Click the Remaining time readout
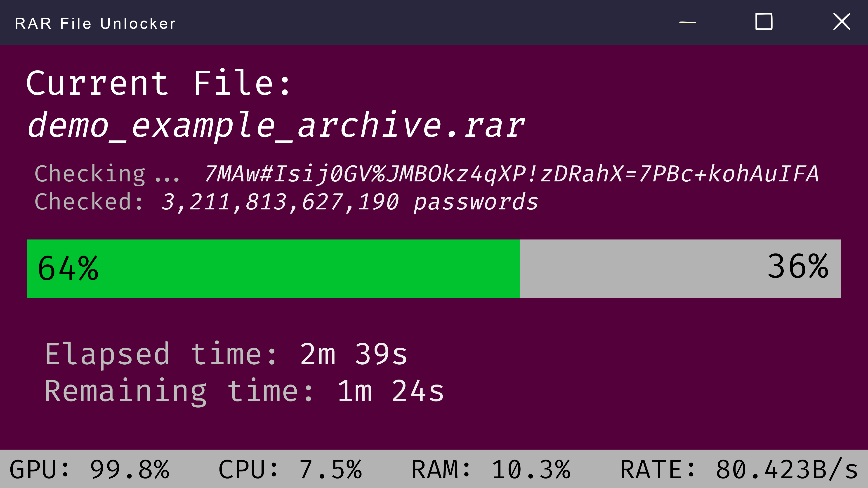 (x=244, y=391)
